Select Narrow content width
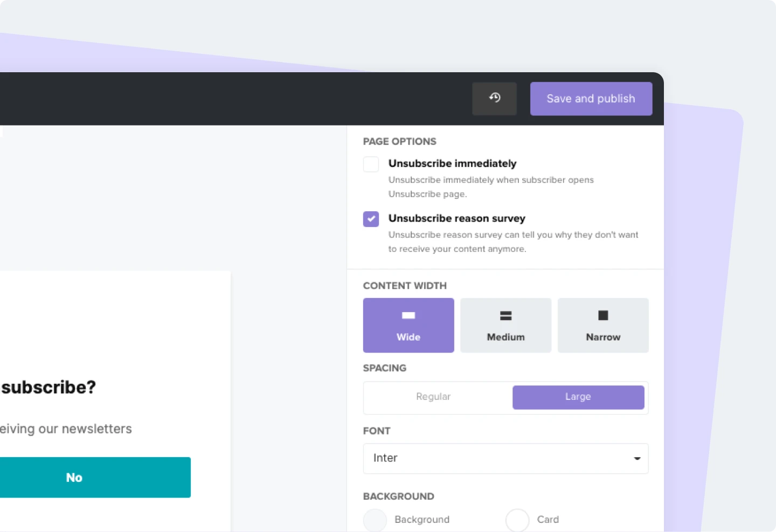Image resolution: width=776 pixels, height=532 pixels. (x=603, y=326)
